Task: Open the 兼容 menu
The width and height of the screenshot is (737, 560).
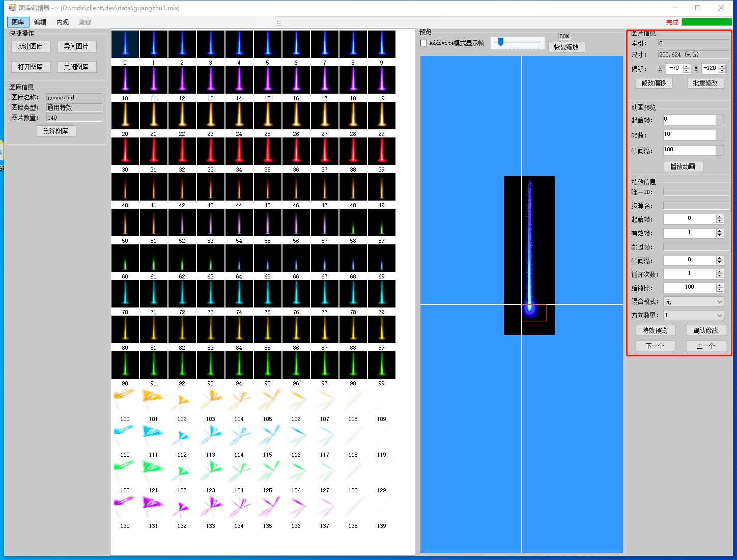Action: coord(85,22)
